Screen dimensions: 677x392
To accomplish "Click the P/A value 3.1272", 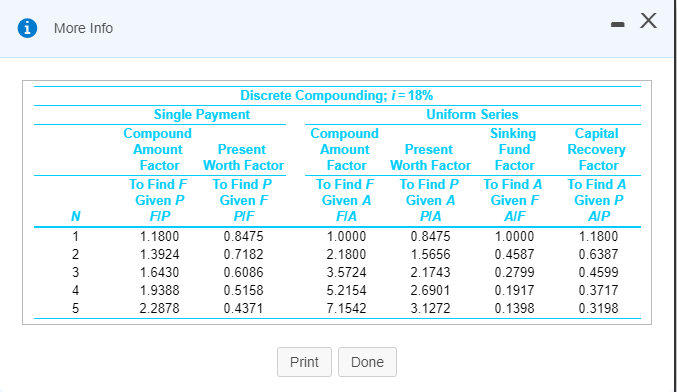I will pyautogui.click(x=430, y=308).
